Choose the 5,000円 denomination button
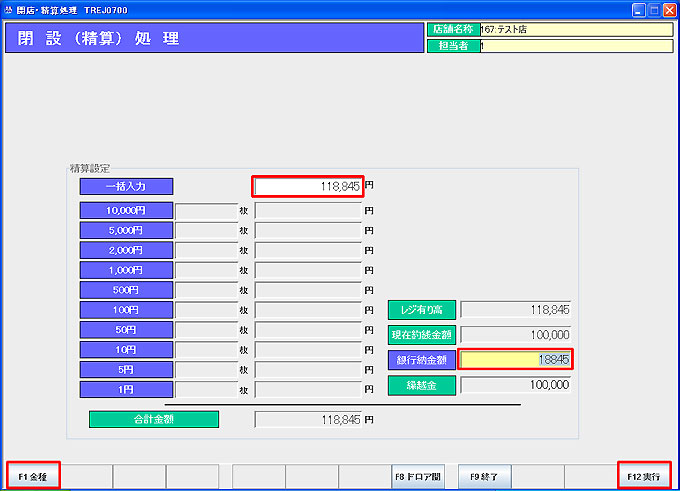This screenshot has height=491, width=680. point(126,230)
